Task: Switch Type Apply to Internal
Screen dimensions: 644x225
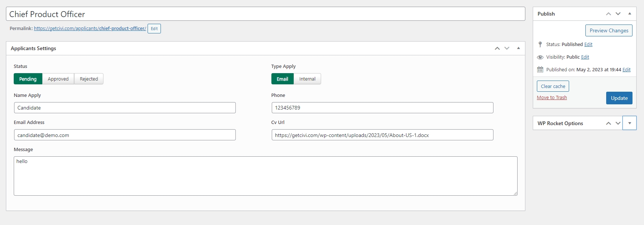Action: (307, 79)
